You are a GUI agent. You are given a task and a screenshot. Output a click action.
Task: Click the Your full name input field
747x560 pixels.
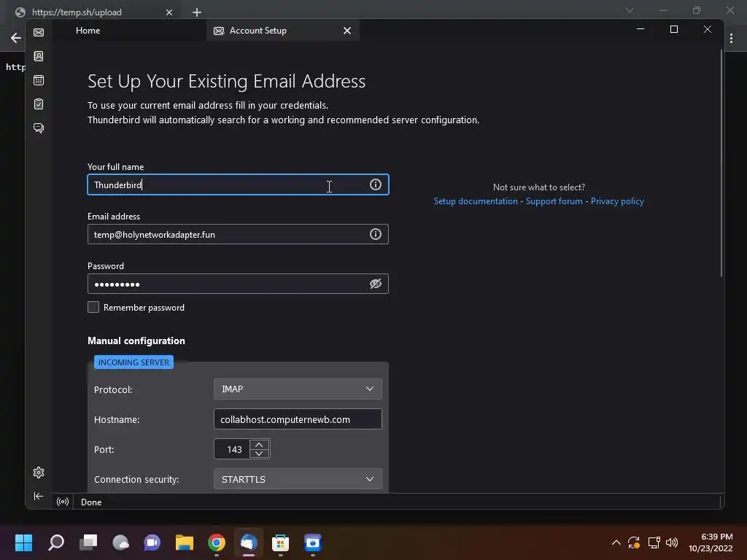[x=239, y=184]
